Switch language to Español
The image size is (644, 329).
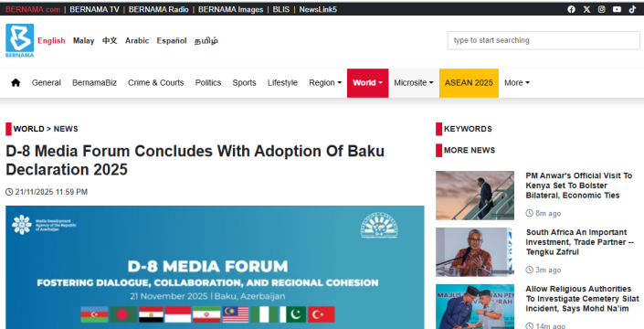point(172,40)
